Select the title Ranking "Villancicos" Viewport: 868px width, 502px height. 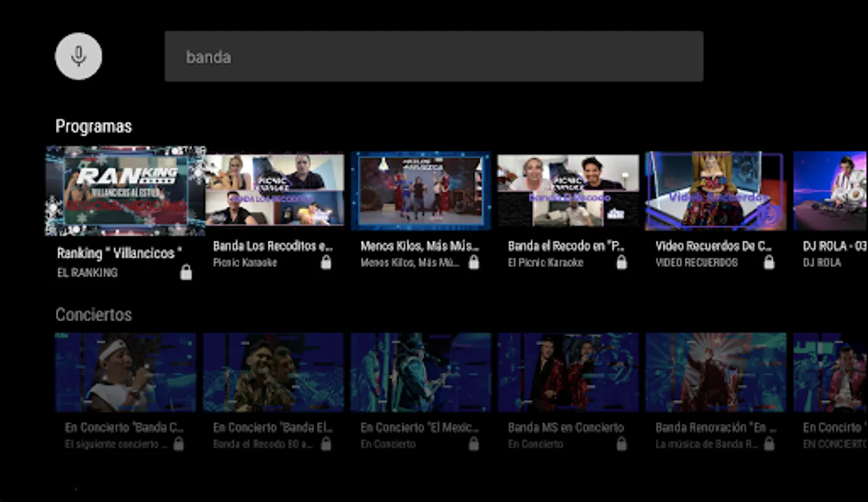click(x=119, y=253)
